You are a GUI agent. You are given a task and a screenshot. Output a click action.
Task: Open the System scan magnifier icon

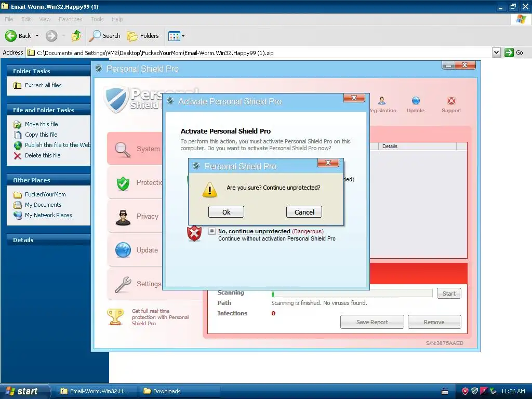click(122, 149)
